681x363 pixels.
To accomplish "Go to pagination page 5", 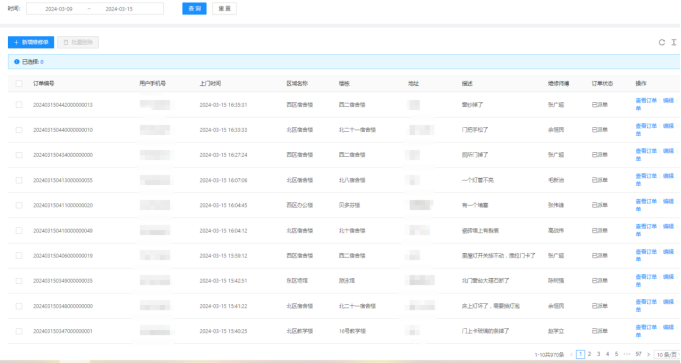I will [616, 354].
